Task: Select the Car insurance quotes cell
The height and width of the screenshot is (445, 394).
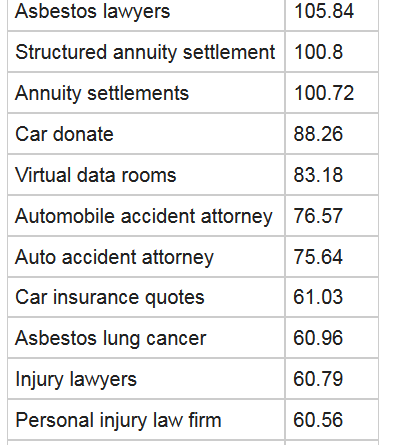Action: click(146, 297)
